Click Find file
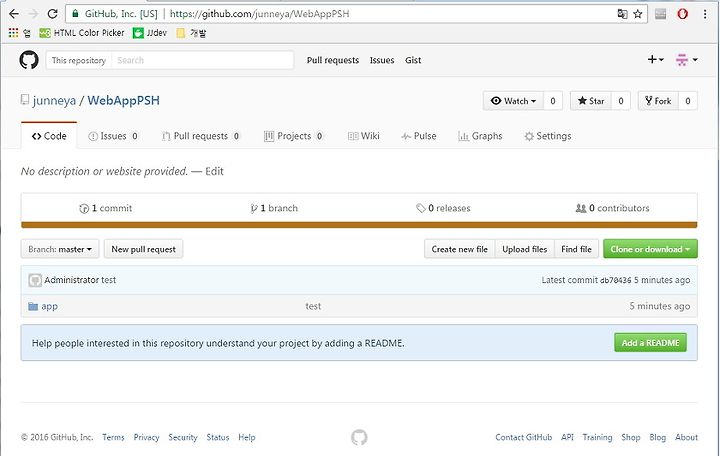This screenshot has width=720, height=456. click(576, 249)
